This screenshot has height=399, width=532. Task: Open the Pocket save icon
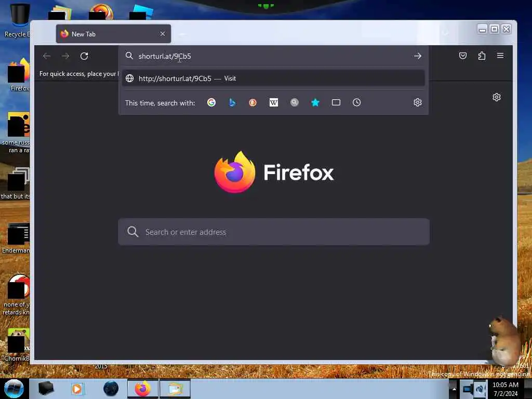click(463, 56)
